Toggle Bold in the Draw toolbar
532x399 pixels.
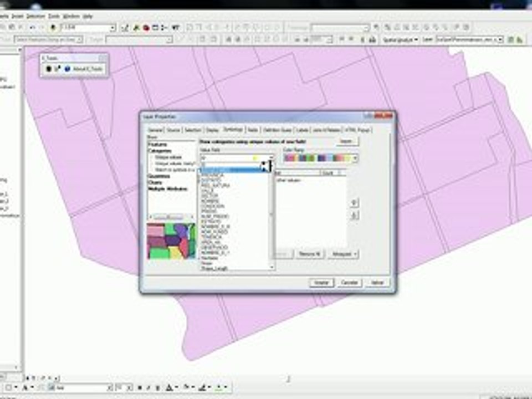140,387
